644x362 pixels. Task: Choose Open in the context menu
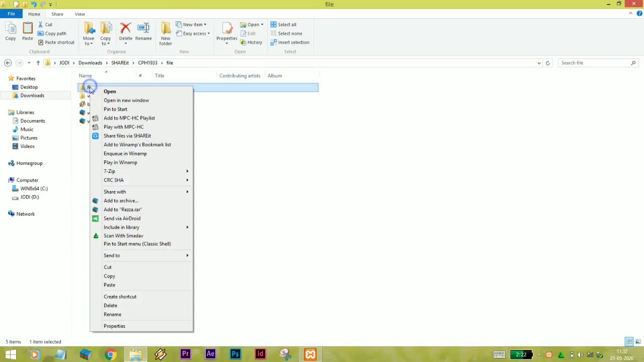coord(141,92)
